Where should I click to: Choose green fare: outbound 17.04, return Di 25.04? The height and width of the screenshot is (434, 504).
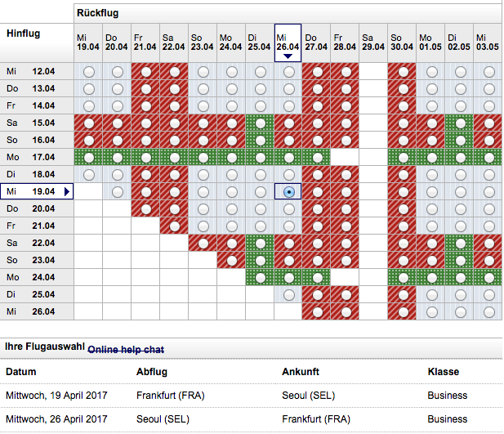260,157
